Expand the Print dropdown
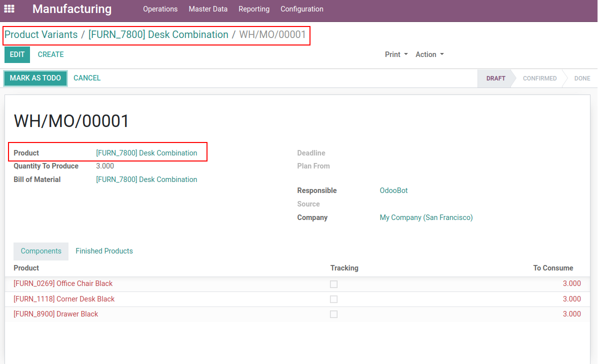The image size is (598, 364). [396, 54]
